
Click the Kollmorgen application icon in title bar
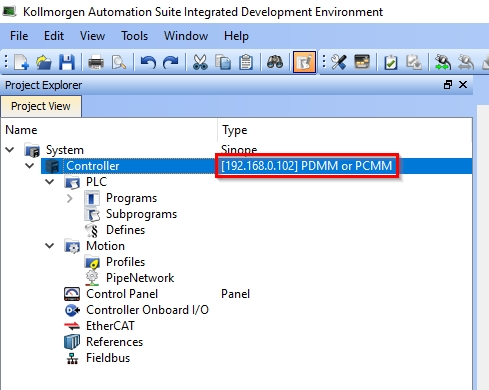point(9,11)
